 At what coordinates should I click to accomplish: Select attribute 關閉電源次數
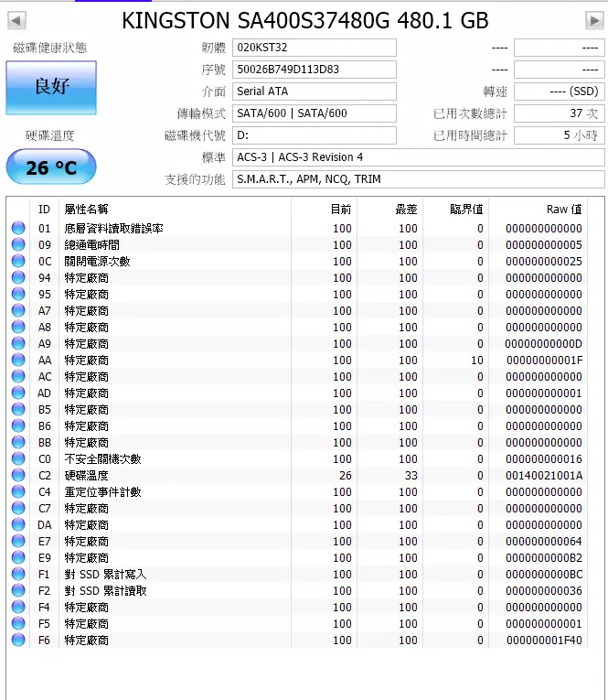[x=97, y=262]
